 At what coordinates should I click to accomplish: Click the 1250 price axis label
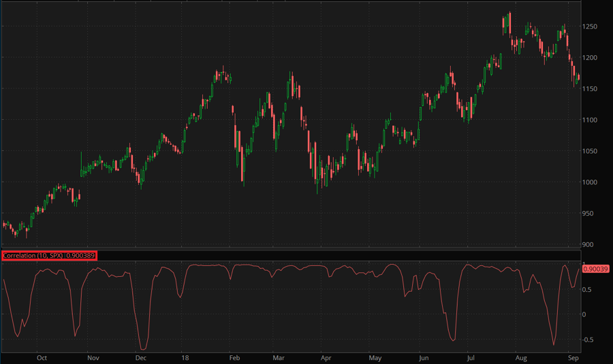coord(591,27)
